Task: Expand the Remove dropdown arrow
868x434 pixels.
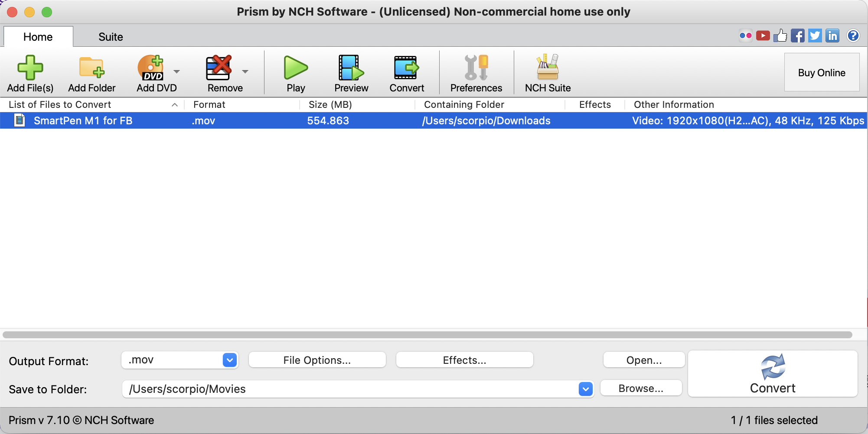Action: (245, 71)
